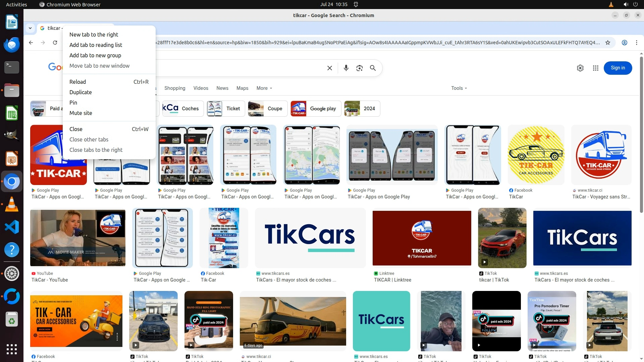Expand the More search filters dropdown

pyautogui.click(x=264, y=88)
